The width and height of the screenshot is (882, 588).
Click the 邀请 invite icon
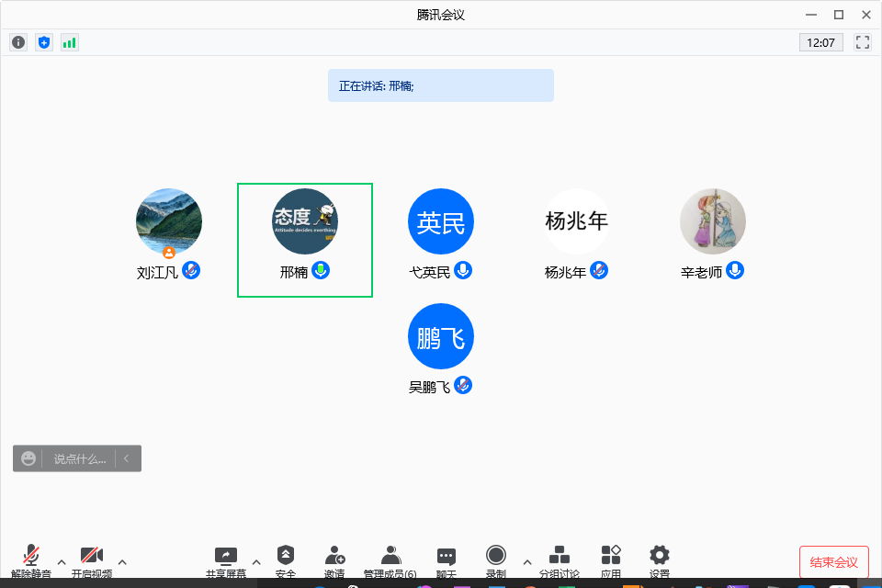(334, 559)
